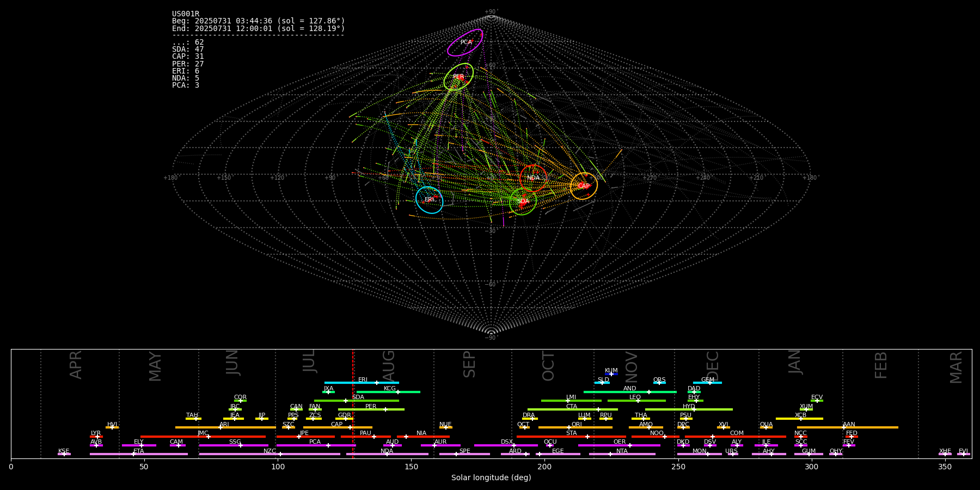Click the LMI shower label in timeline
This screenshot has width=980, height=490.
tap(571, 397)
